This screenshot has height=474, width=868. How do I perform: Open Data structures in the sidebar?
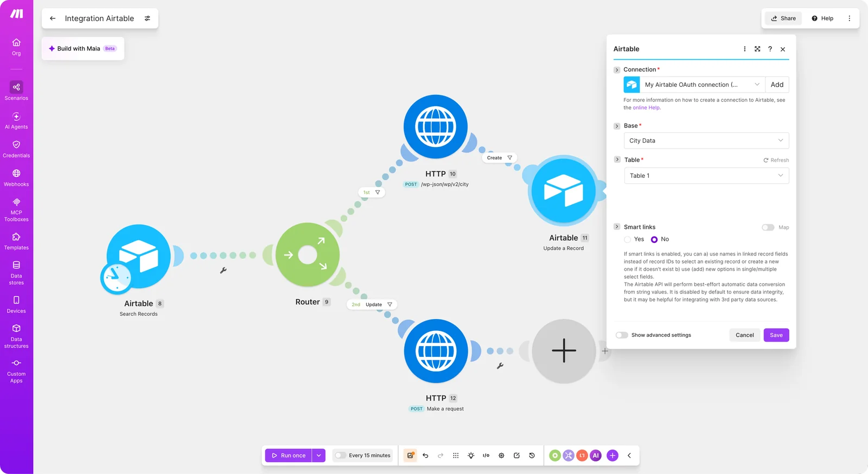click(16, 336)
